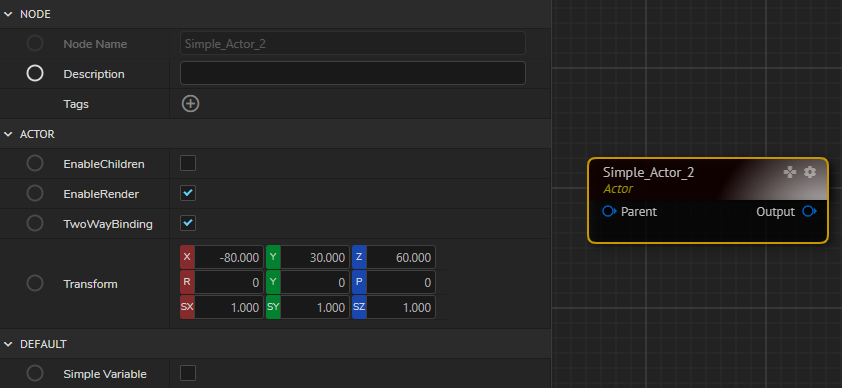This screenshot has height=388, width=842.
Task: Add a tag with the plus icon
Action: pos(190,104)
